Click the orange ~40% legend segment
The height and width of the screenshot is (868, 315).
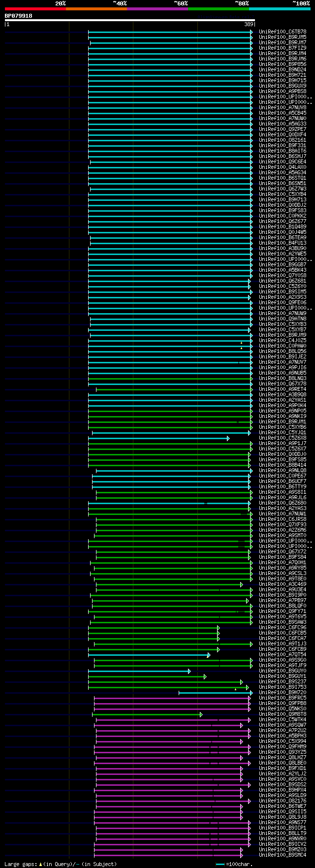coord(96,9)
